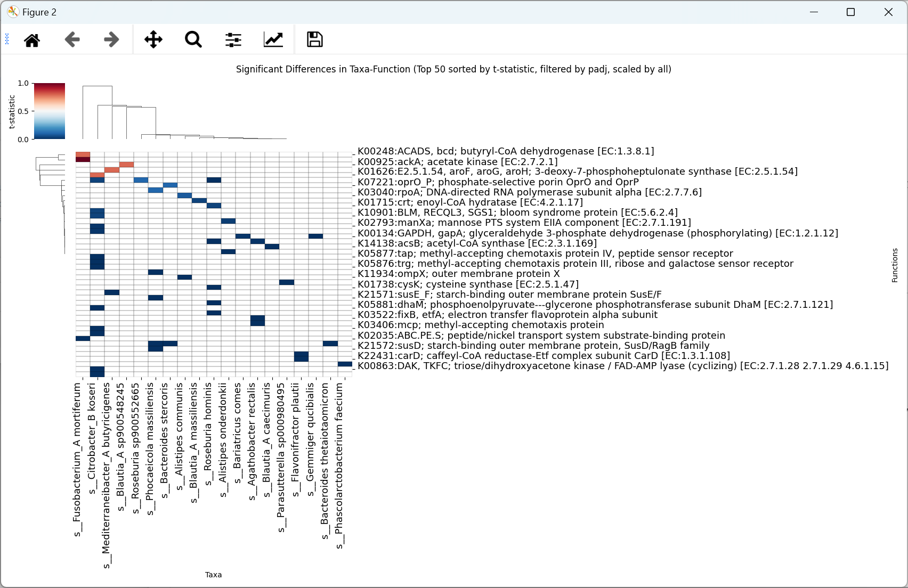Click the K21571 susE_F label

click(x=509, y=295)
